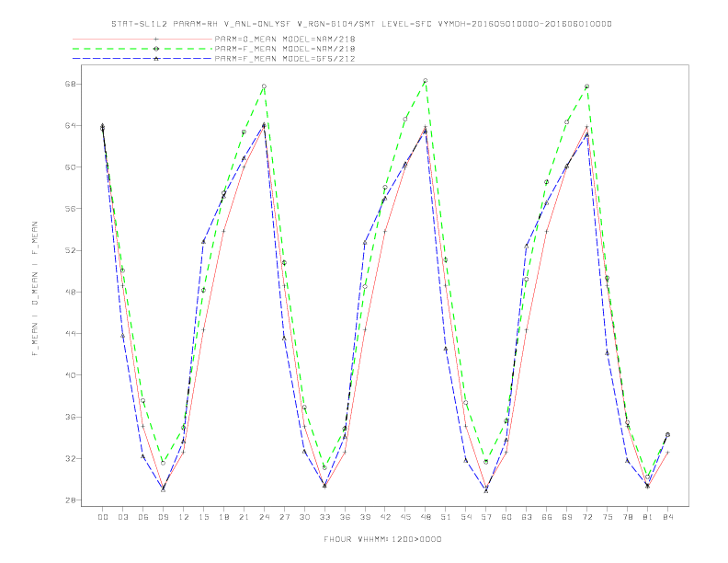
Task: Click green circle peak marker at hour 48
Action: click(x=426, y=81)
